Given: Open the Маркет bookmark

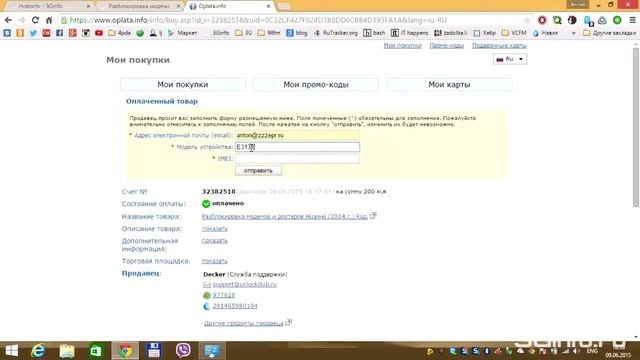Looking at the screenshot, I should [182, 33].
